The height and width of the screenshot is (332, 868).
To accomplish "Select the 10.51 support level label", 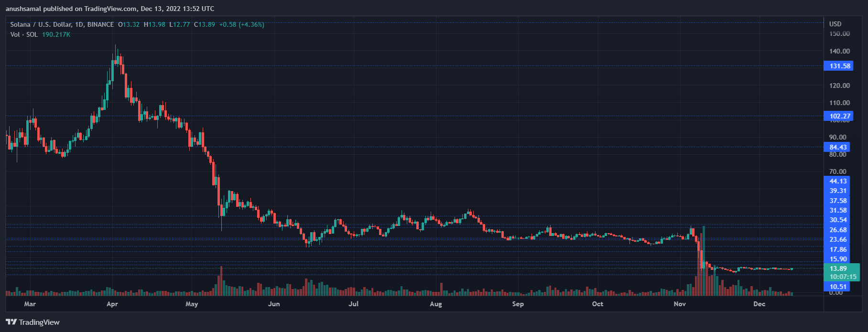I will [838, 287].
